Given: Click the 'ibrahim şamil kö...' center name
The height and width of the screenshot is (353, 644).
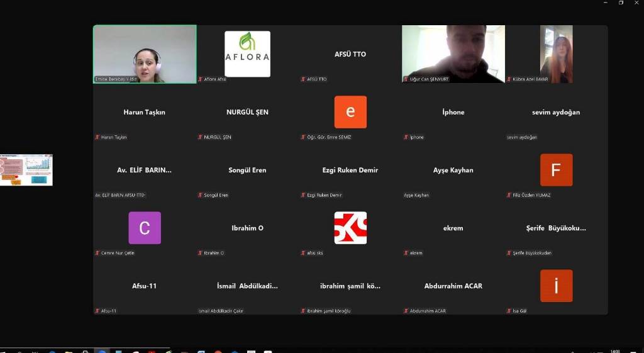Looking at the screenshot, I should coord(350,286).
